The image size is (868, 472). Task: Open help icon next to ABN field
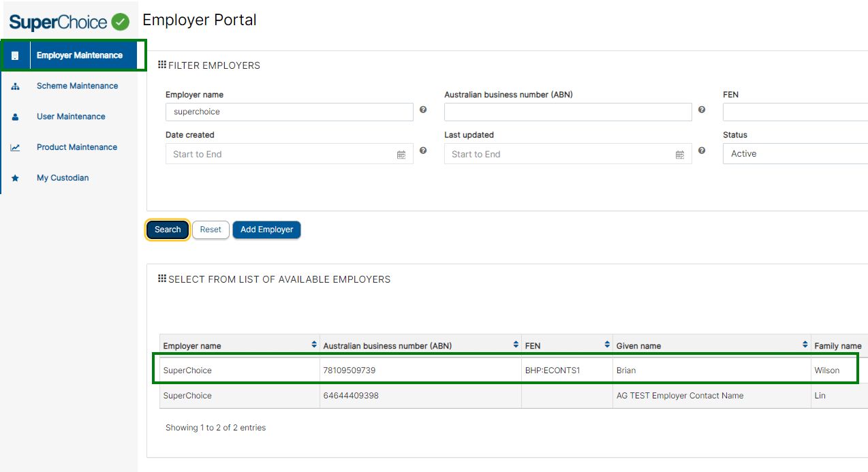tap(702, 110)
